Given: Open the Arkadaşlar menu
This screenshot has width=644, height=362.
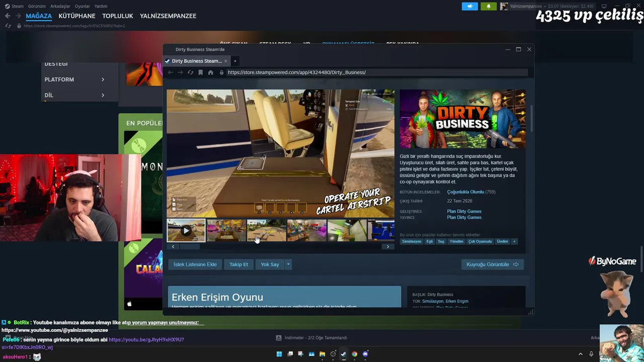Looking at the screenshot, I should coord(60,6).
